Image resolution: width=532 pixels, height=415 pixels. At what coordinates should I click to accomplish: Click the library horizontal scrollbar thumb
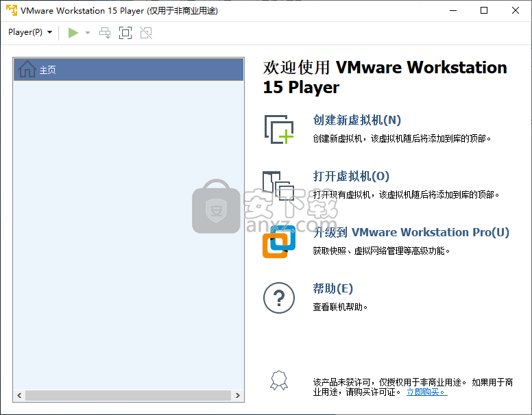pyautogui.click(x=128, y=395)
